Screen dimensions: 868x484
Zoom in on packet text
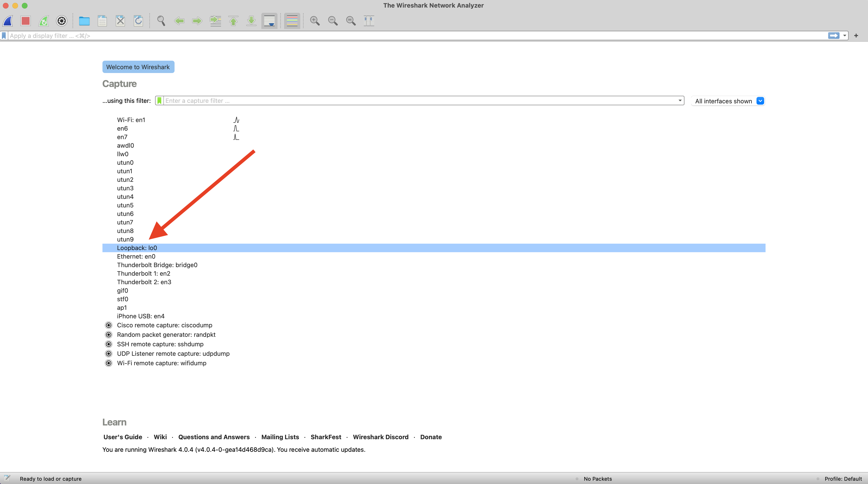click(x=315, y=21)
